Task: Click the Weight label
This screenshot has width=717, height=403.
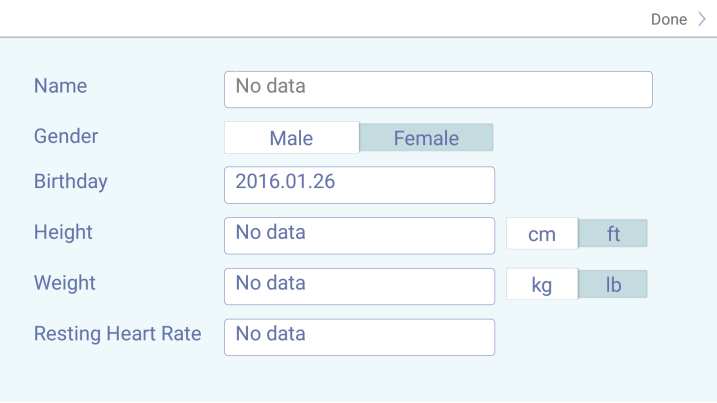Action: [64, 283]
